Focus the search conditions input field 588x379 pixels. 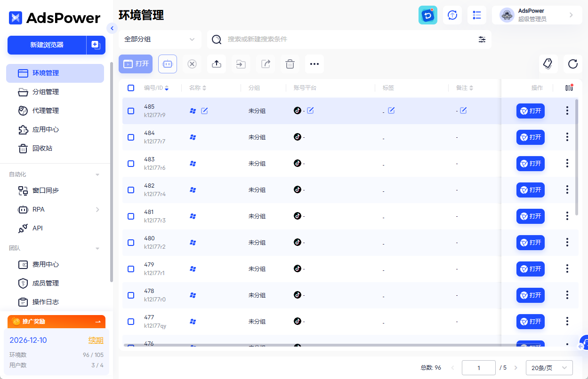point(348,39)
